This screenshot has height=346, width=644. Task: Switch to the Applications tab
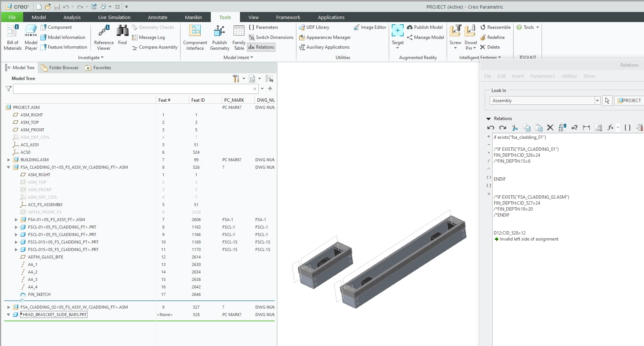[x=331, y=17]
